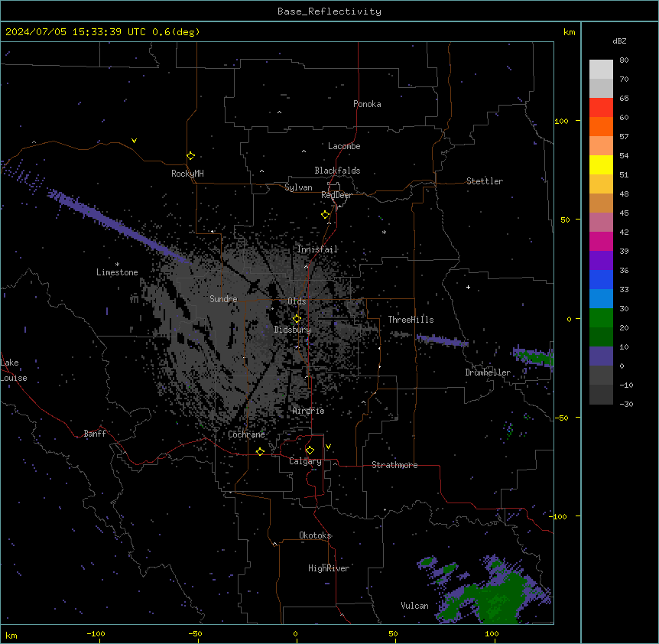Click the yellow diamond marker south of RedDeer
Image resolution: width=659 pixels, height=644 pixels.
[x=325, y=215]
